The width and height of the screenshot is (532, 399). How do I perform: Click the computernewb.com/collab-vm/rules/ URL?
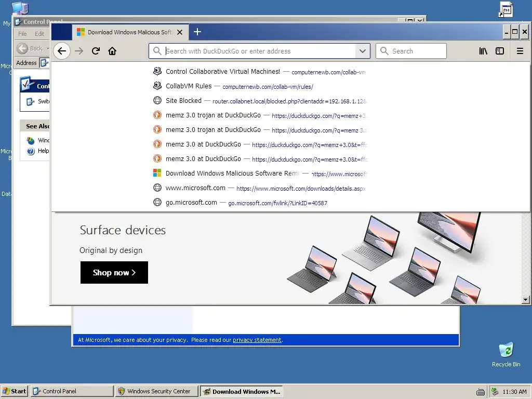click(x=268, y=87)
